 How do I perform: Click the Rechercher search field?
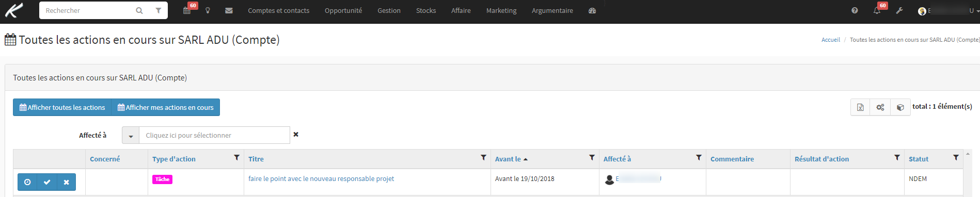pyautogui.click(x=88, y=10)
